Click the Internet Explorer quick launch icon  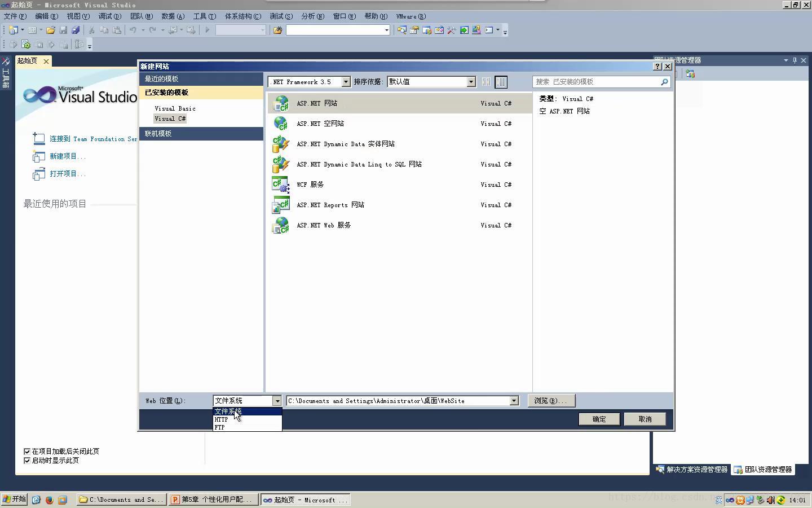36,500
